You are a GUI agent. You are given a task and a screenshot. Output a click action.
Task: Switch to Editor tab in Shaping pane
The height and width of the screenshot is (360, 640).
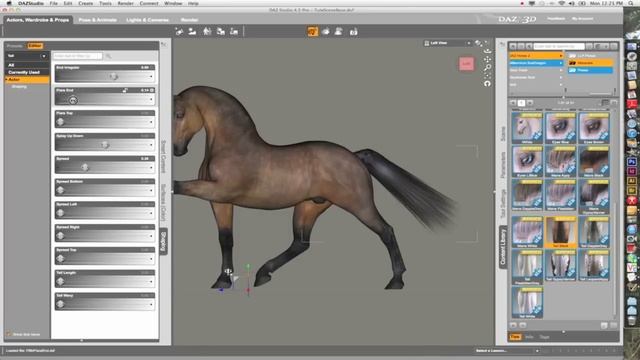[35, 46]
